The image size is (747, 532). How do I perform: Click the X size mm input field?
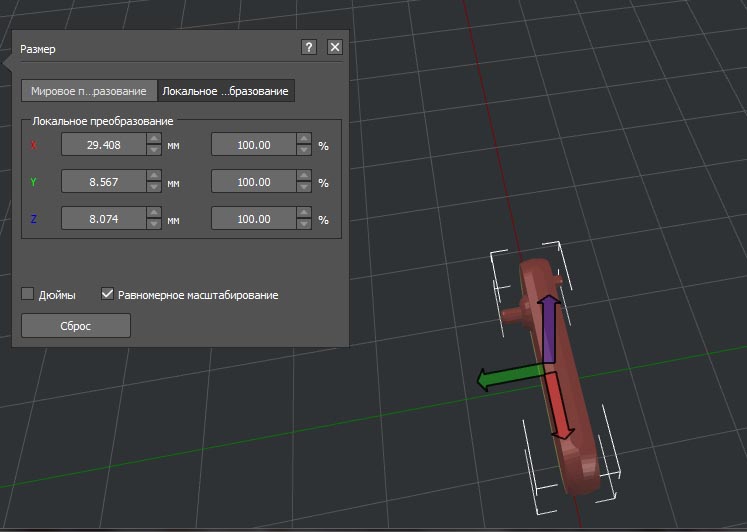coord(103,145)
